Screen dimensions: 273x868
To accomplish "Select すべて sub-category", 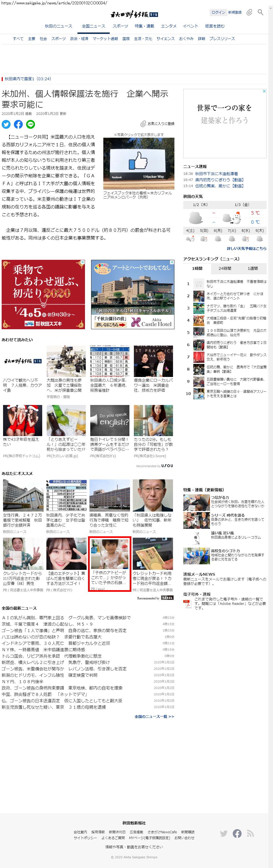I will click(18, 39).
